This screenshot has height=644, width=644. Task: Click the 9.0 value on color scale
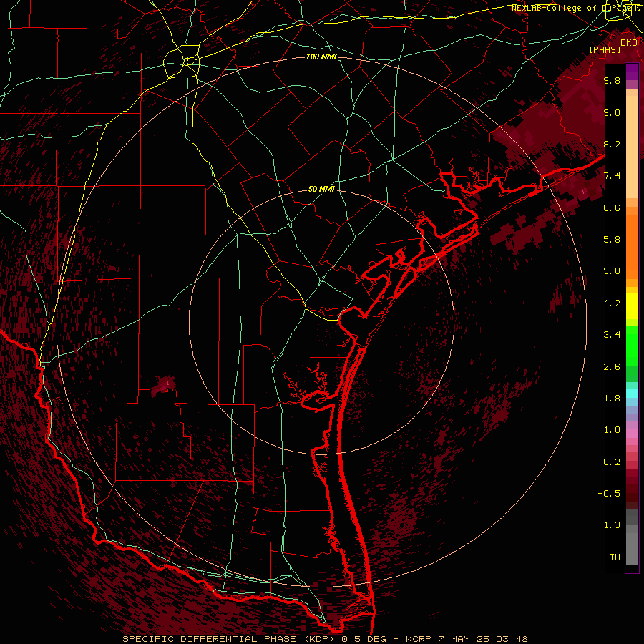click(x=612, y=112)
